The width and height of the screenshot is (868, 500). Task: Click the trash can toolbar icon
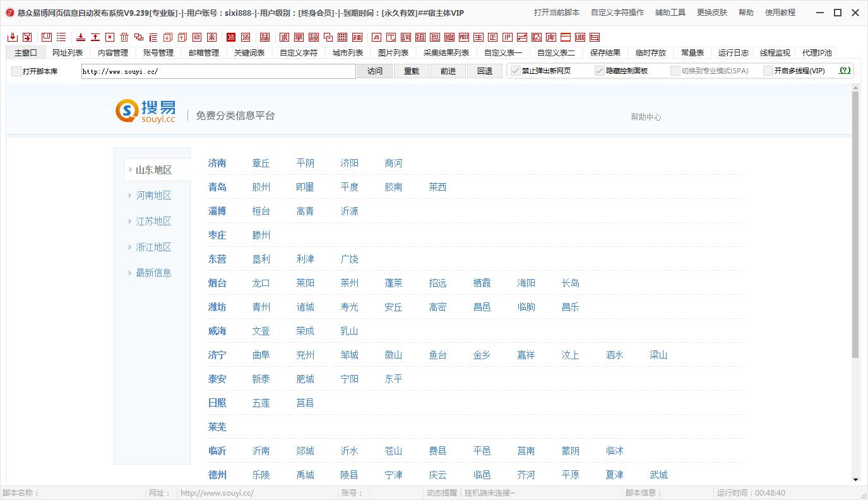124,37
